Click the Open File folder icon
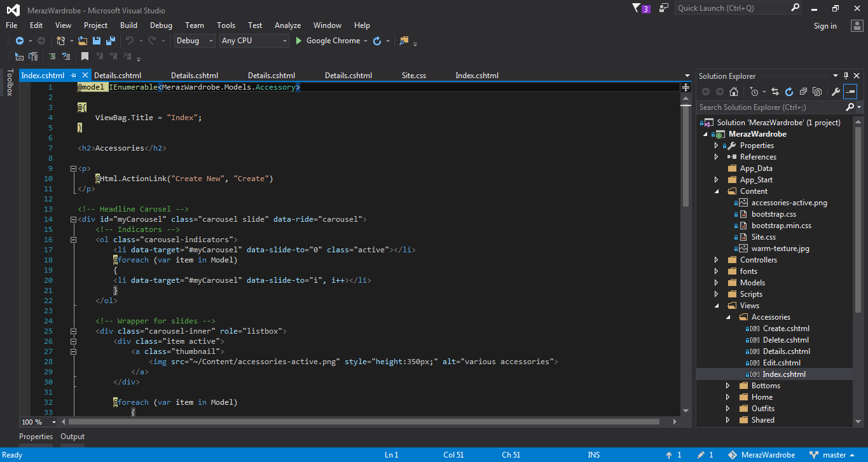This screenshot has height=462, width=868. click(83, 41)
